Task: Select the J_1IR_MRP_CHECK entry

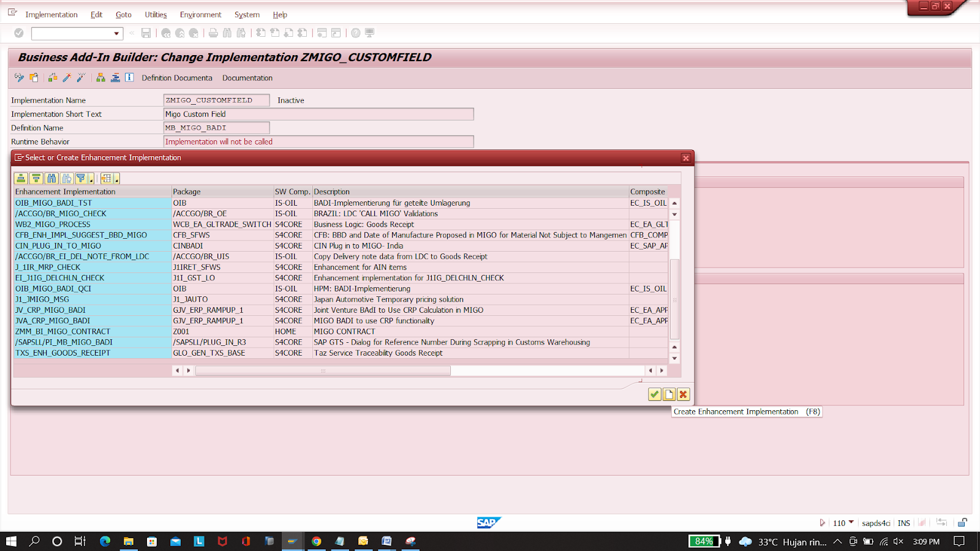Action: [x=92, y=267]
